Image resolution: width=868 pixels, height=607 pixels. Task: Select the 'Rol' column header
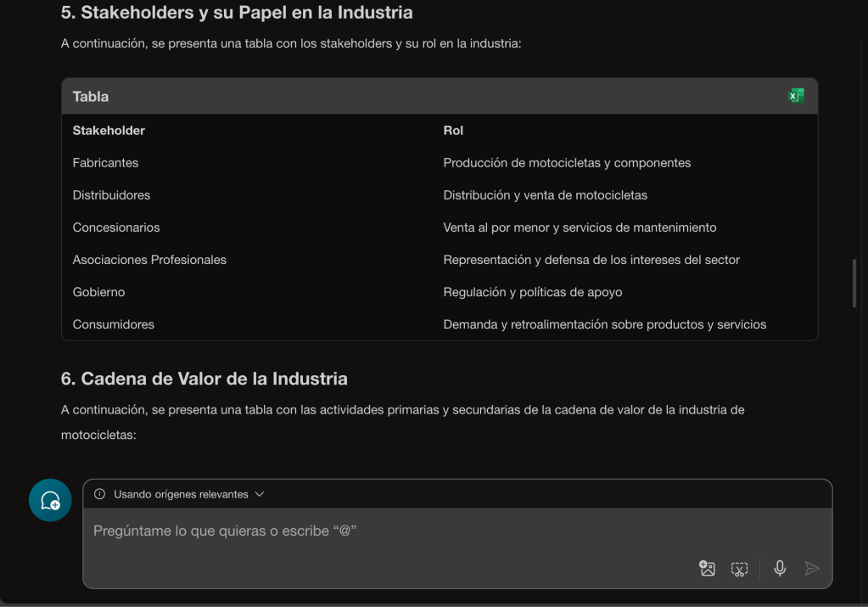point(453,131)
